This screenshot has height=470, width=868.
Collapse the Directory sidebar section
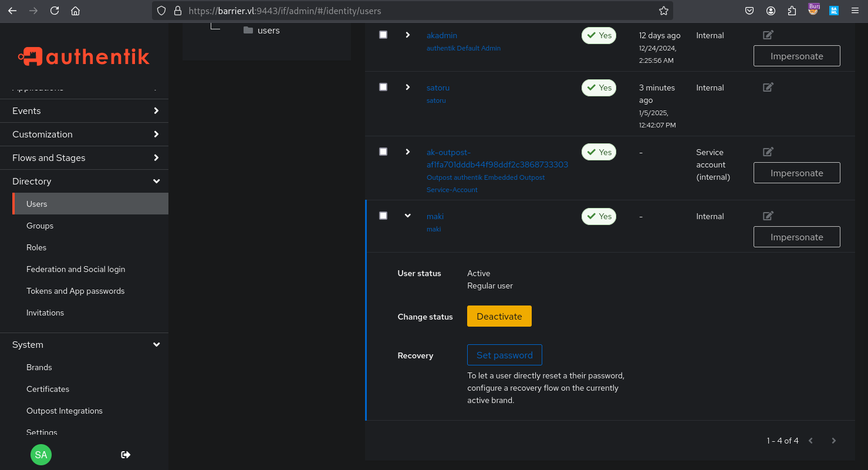coord(84,182)
